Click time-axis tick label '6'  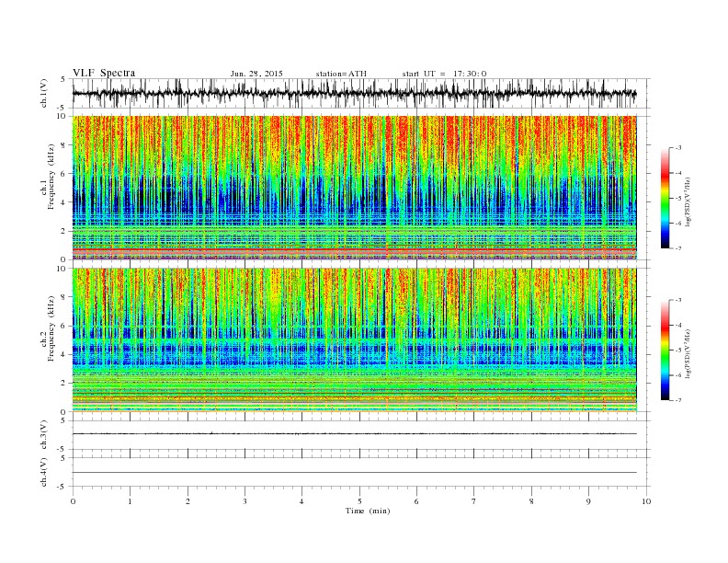pyautogui.click(x=416, y=501)
